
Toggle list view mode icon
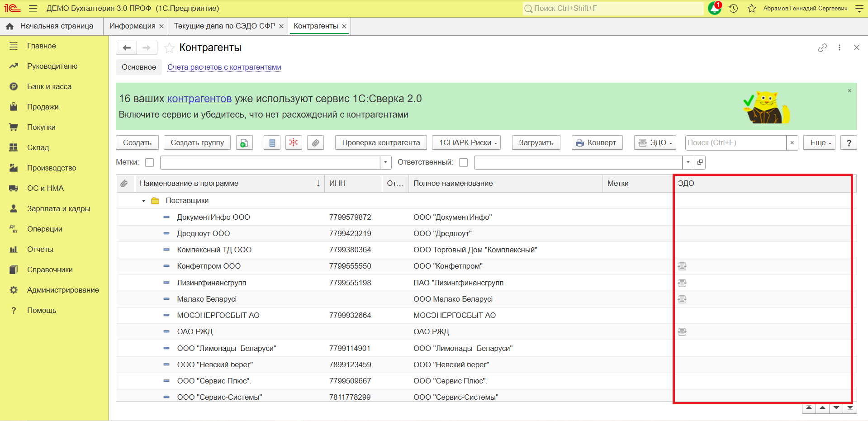click(x=272, y=143)
